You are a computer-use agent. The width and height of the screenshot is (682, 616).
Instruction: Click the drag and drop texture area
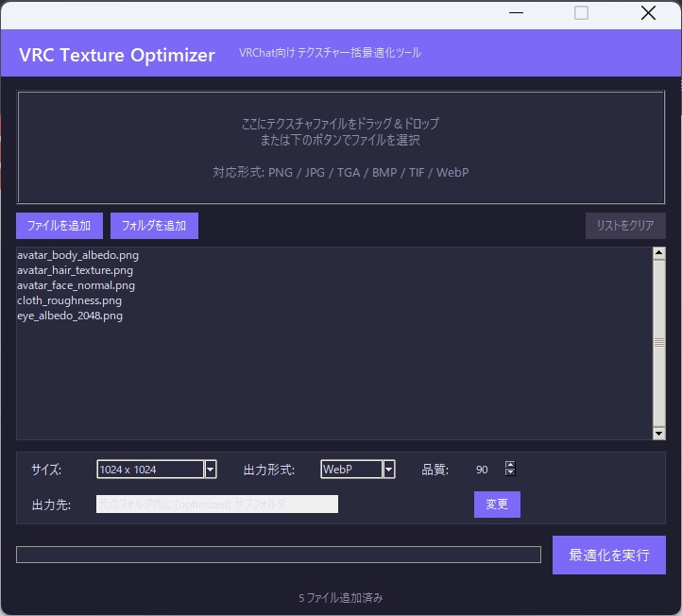341,147
